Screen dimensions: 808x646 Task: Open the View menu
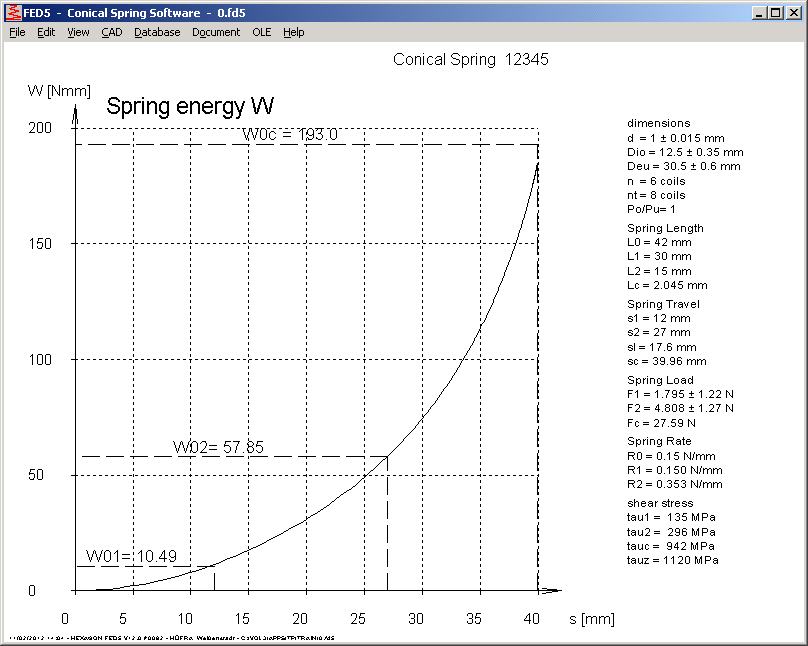click(78, 32)
